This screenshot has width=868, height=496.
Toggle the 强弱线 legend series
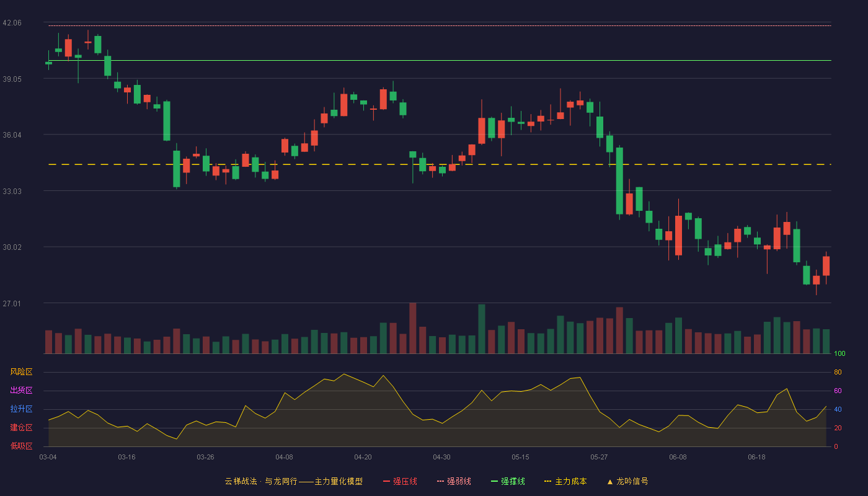click(x=454, y=481)
